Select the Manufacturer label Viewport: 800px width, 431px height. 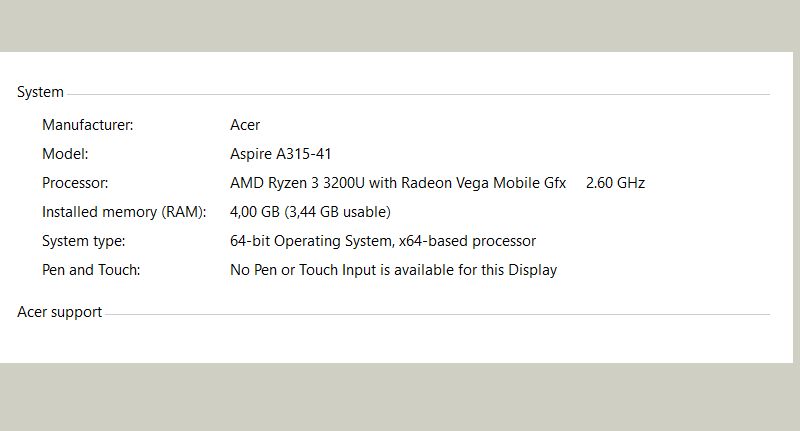[x=87, y=125]
